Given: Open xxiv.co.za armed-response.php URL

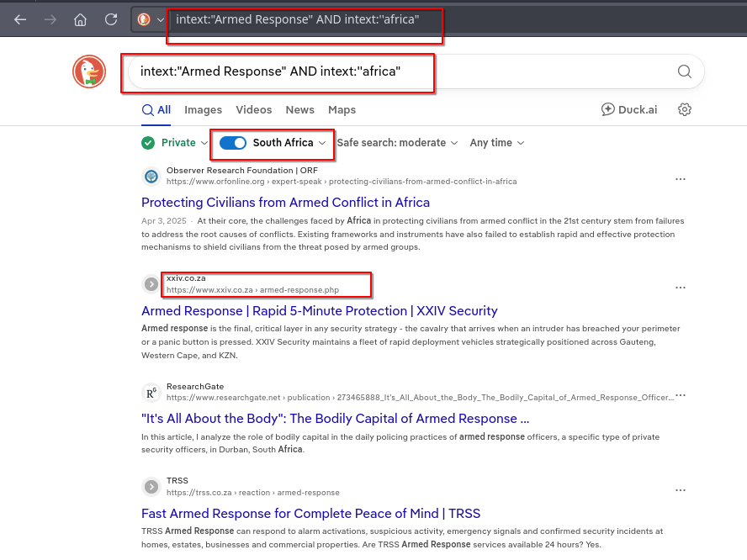Looking at the screenshot, I should (x=252, y=289).
